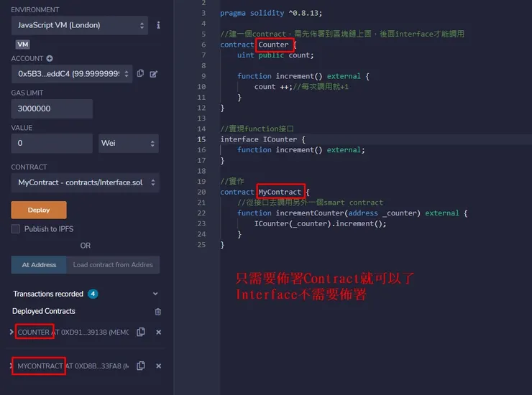Open environment info icon

(158, 25)
